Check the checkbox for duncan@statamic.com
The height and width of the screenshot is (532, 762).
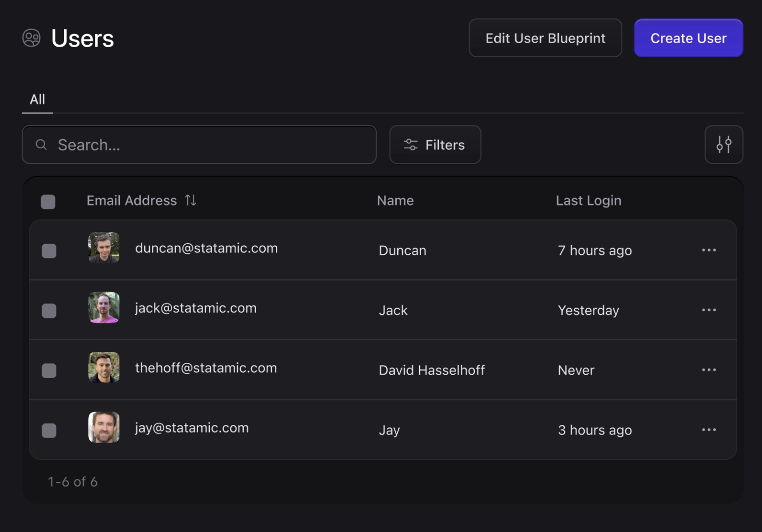(x=49, y=250)
